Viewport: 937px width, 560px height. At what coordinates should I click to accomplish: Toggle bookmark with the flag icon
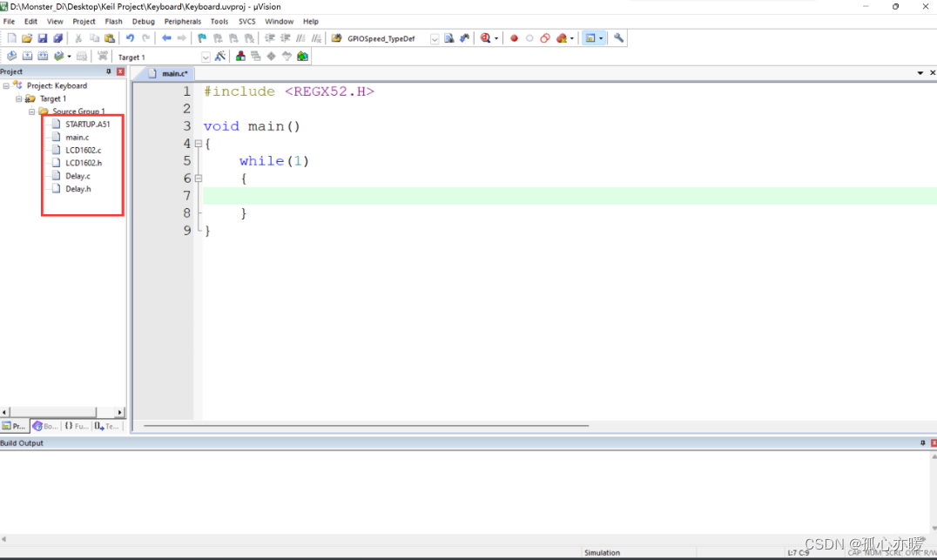point(202,38)
